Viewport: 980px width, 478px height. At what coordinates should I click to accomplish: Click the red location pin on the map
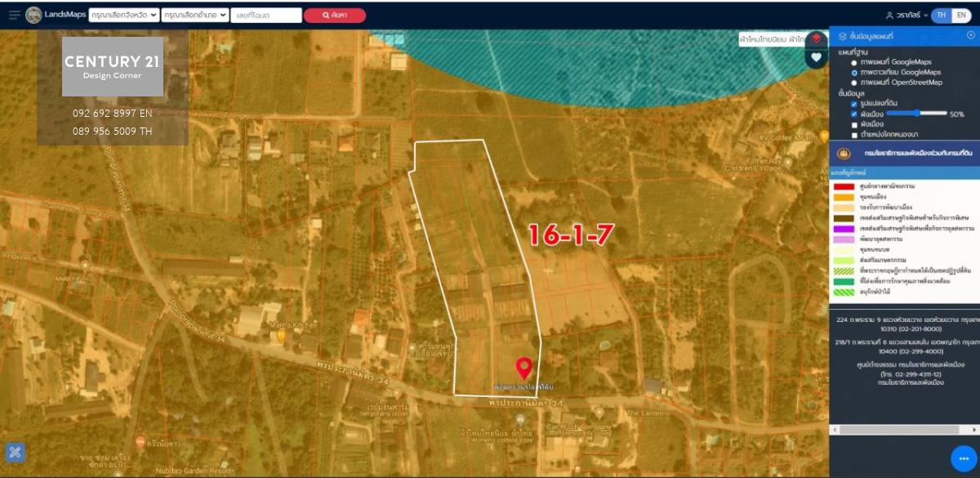[524, 369]
